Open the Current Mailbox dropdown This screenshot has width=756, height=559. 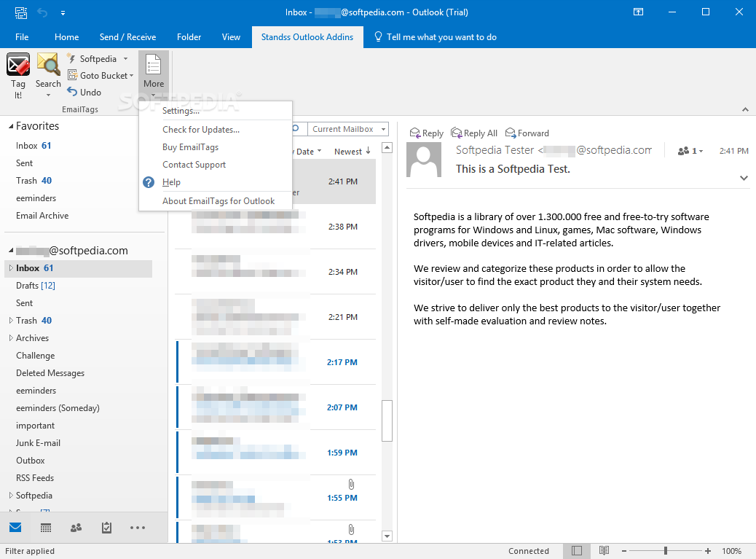coord(347,129)
